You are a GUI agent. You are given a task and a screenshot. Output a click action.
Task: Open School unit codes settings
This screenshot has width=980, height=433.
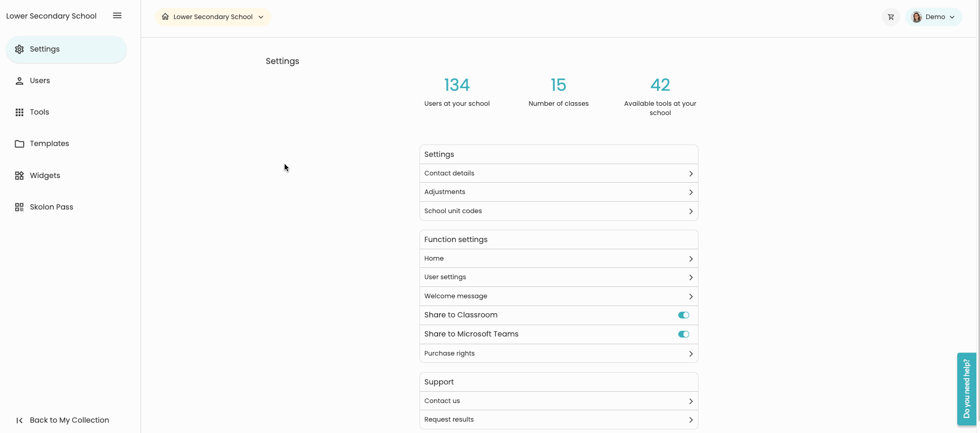tap(558, 211)
